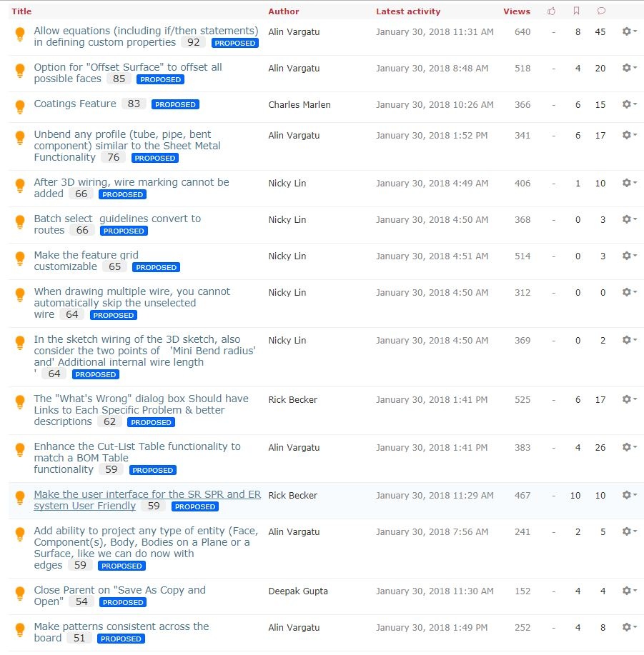Screen dimensions: 644x655
Task: Click vote count 92 on 'Allow equations' idea
Action: click(x=193, y=42)
